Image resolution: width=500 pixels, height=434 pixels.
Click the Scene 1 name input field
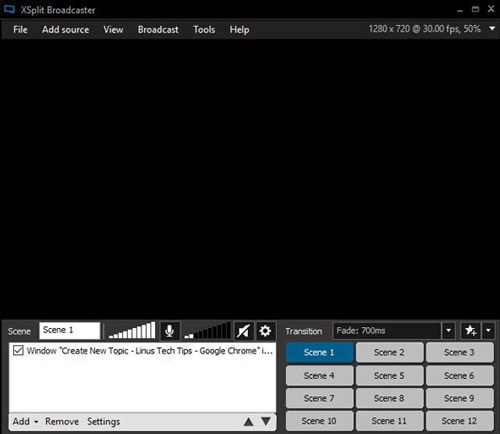point(69,330)
